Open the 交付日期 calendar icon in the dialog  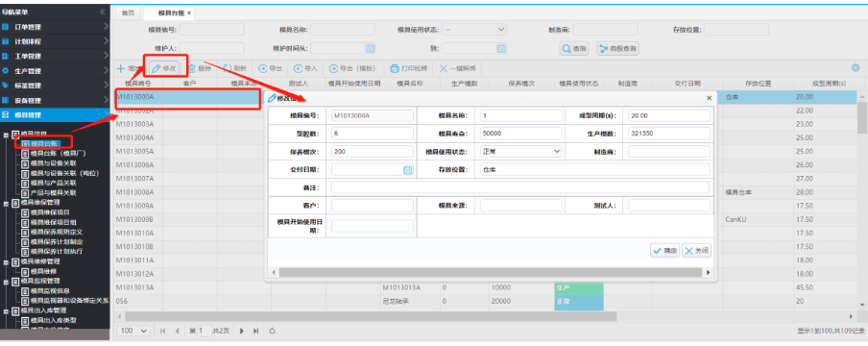click(x=408, y=170)
